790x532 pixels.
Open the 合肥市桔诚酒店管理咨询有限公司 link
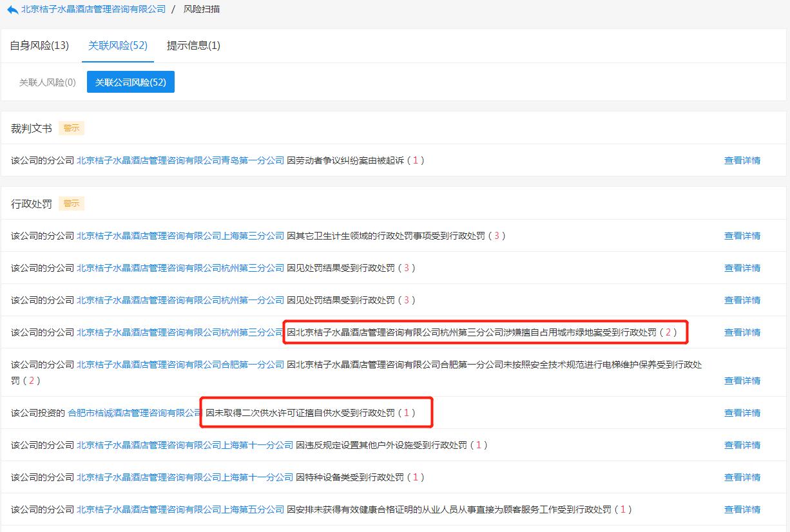(x=135, y=413)
